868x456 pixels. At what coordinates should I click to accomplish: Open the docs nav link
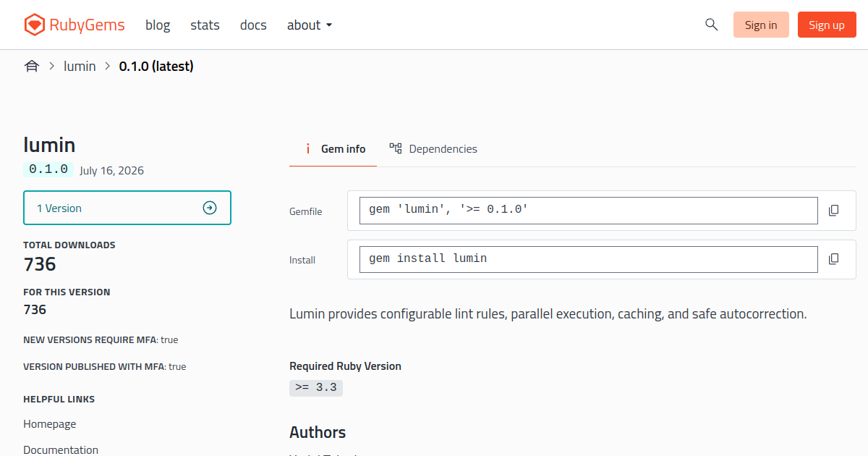point(253,25)
